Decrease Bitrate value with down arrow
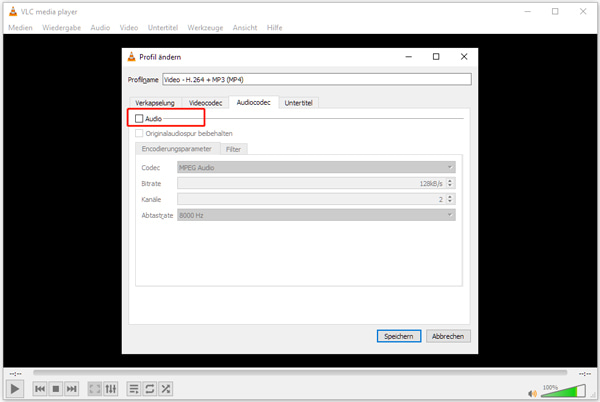 tap(450, 186)
